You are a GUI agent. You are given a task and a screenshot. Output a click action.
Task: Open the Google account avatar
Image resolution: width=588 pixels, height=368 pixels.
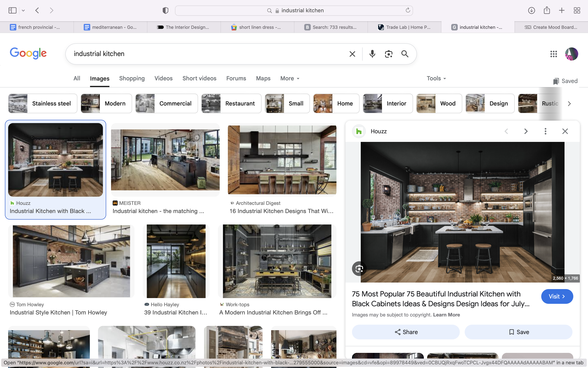(x=571, y=54)
